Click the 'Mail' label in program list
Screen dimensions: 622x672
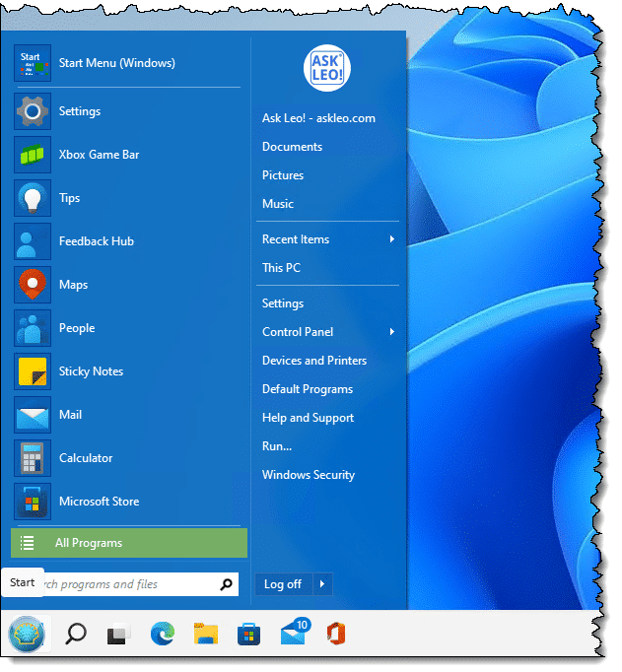[70, 415]
